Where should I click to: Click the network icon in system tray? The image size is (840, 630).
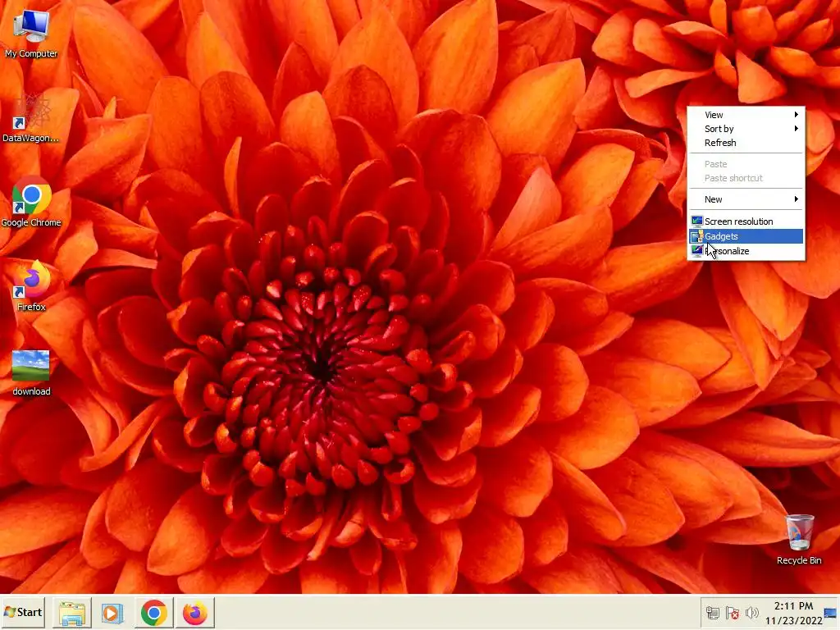point(713,613)
